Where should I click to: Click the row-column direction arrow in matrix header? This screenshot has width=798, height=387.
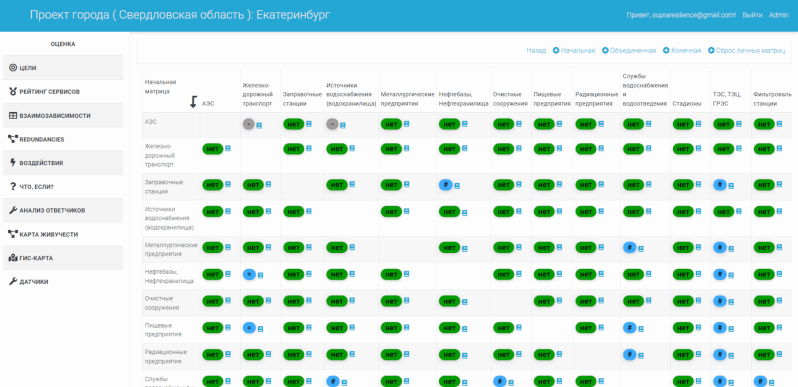(x=193, y=102)
